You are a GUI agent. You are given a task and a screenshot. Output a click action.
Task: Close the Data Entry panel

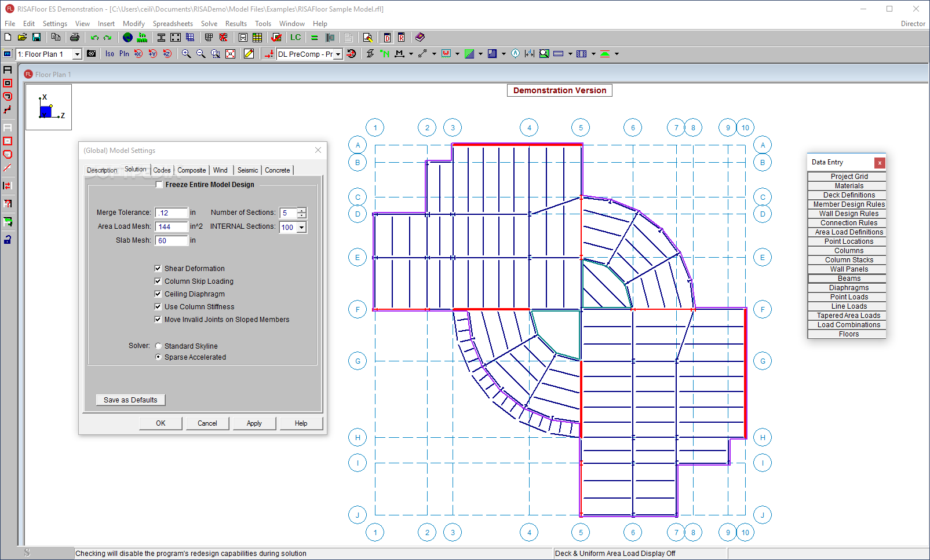tap(880, 163)
